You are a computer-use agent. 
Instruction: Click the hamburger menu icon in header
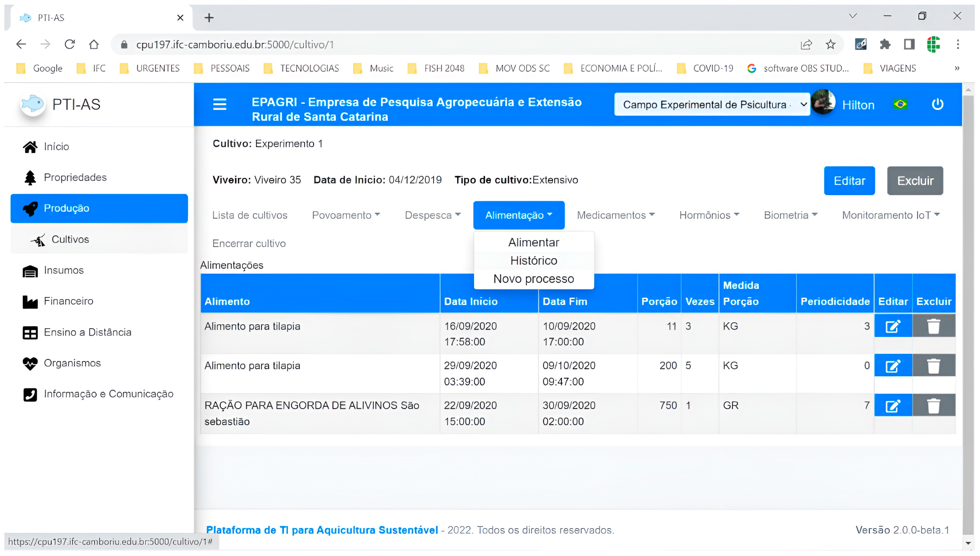click(219, 104)
